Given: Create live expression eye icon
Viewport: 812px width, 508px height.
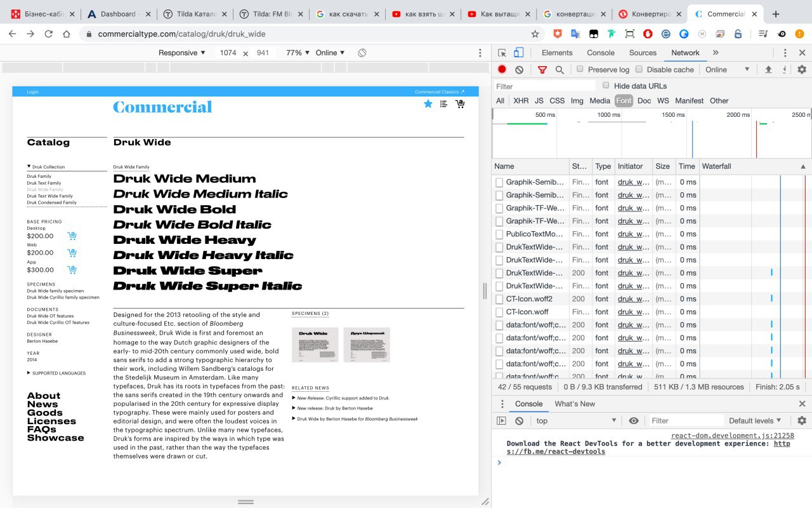Looking at the screenshot, I should coord(634,420).
